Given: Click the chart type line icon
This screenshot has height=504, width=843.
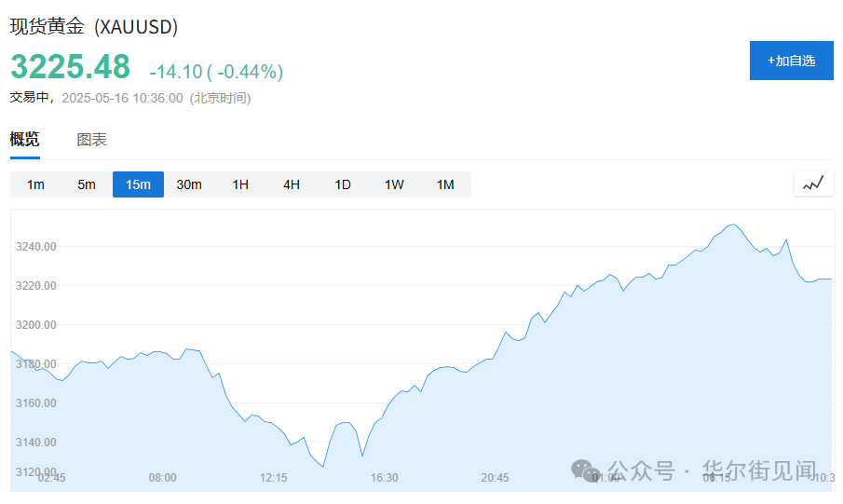Looking at the screenshot, I should (813, 184).
